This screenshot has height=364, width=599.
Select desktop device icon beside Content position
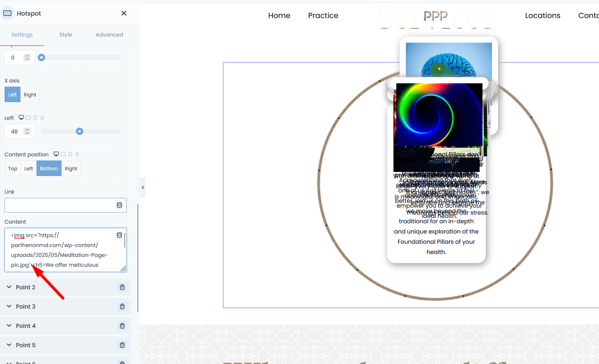(x=56, y=154)
